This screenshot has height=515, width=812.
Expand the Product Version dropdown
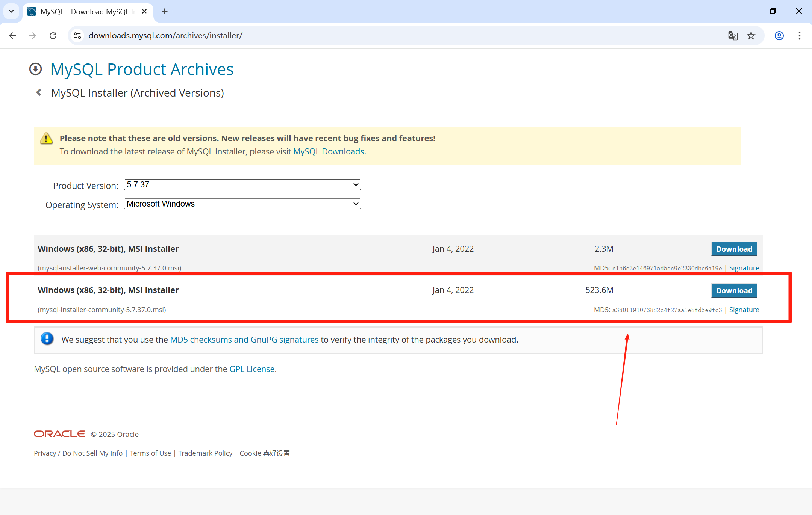[x=242, y=184]
